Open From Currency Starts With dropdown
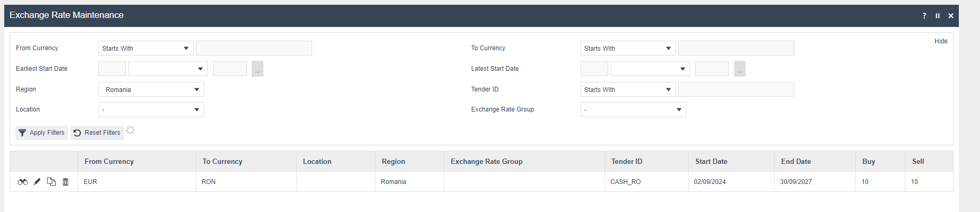 [145, 49]
